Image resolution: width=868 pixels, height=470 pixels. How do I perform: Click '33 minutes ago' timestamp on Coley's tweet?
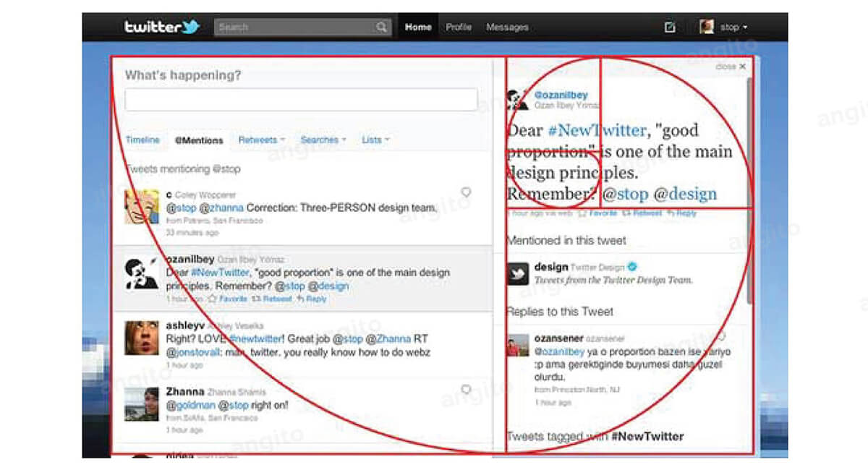pyautogui.click(x=192, y=233)
